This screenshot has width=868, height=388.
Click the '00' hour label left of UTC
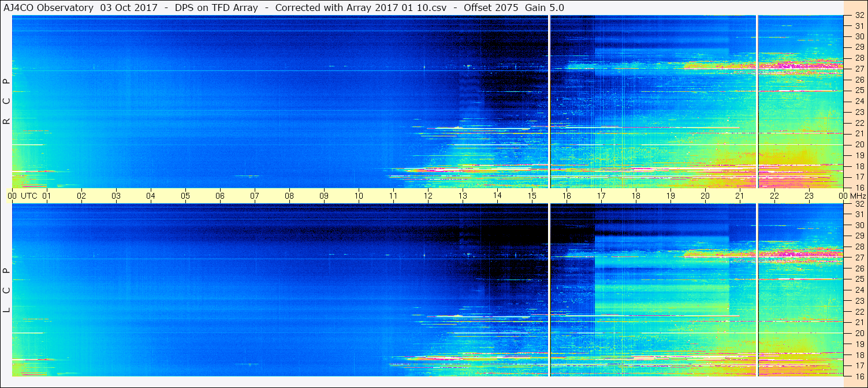[x=12, y=196]
